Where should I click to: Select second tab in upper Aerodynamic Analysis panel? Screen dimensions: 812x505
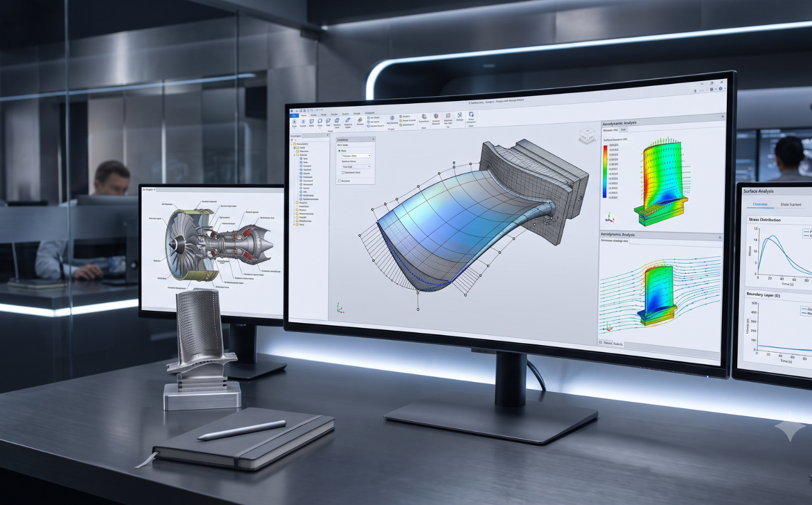(x=623, y=130)
